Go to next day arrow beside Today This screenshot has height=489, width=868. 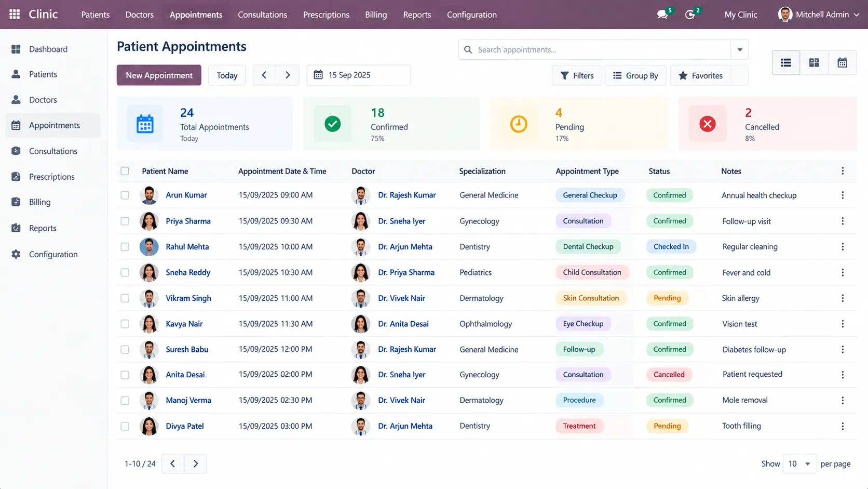click(288, 75)
